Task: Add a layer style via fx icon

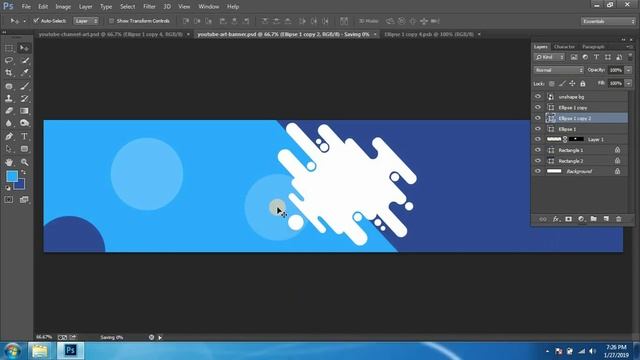Action: tap(556, 219)
